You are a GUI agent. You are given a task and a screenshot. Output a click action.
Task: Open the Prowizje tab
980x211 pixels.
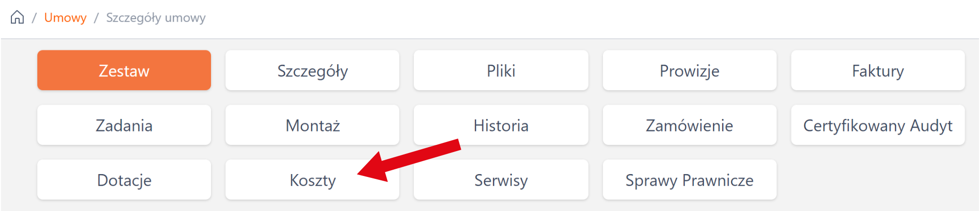pyautogui.click(x=690, y=70)
